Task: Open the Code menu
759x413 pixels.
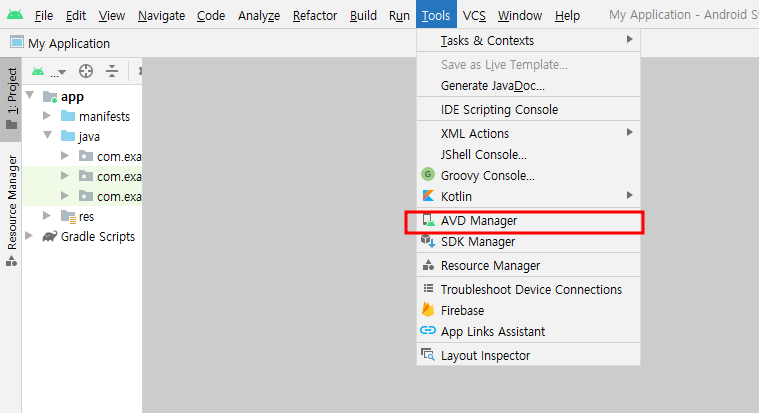Action: [211, 16]
